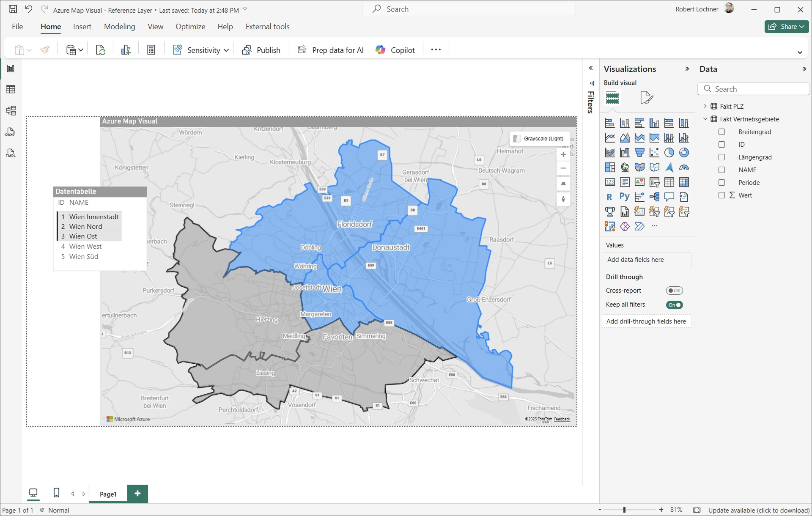Open the Model view in the sidebar
The image size is (812, 516).
click(x=11, y=111)
